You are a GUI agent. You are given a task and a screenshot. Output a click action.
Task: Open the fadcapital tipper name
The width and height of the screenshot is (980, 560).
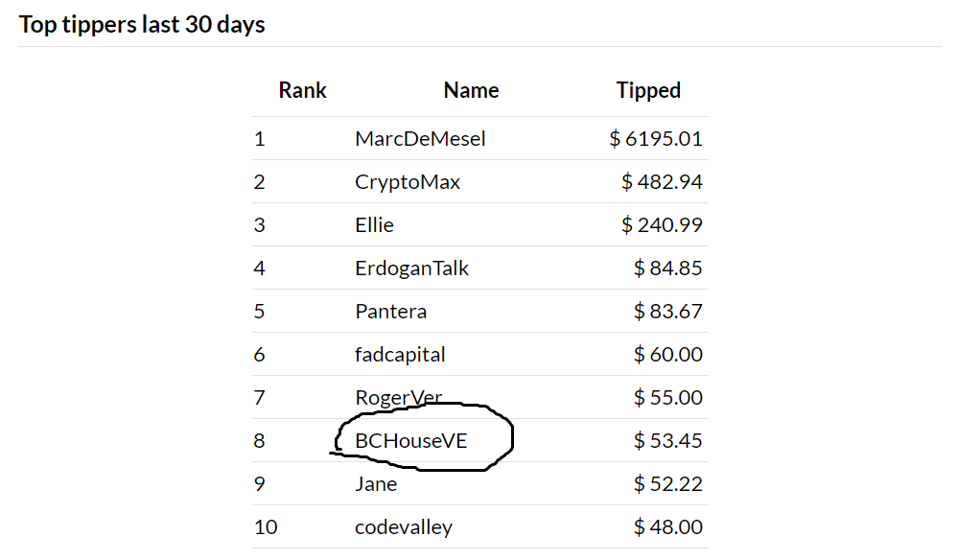400,355
